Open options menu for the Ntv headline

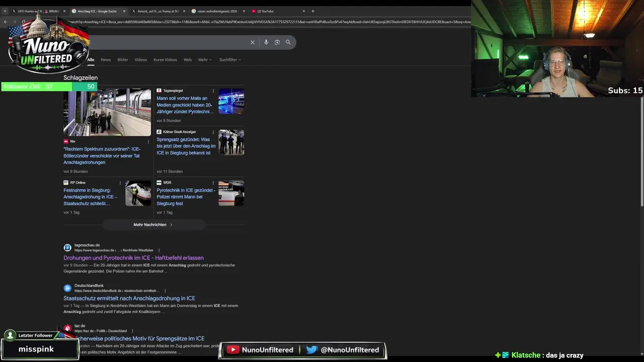pos(149,141)
